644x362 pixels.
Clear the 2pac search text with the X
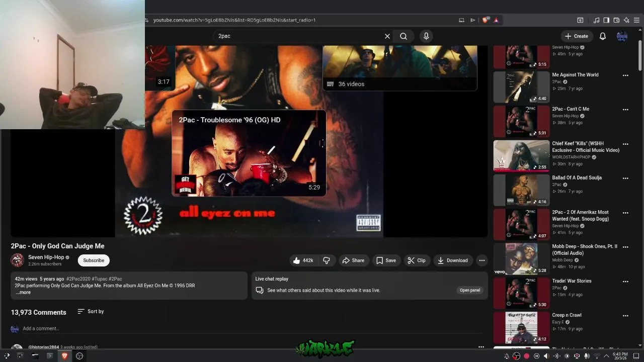pyautogui.click(x=387, y=36)
